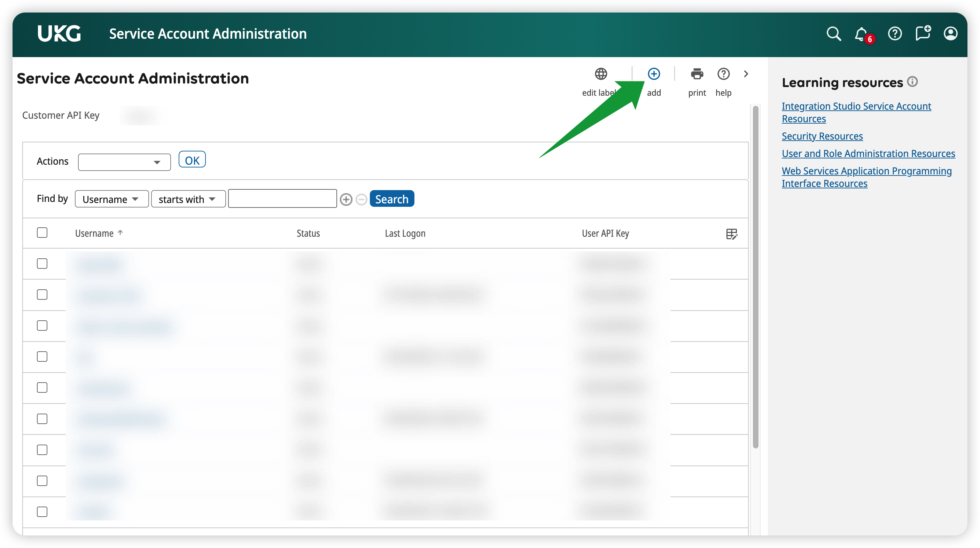The width and height of the screenshot is (980, 548).
Task: Open the Actions dropdown
Action: tap(124, 162)
